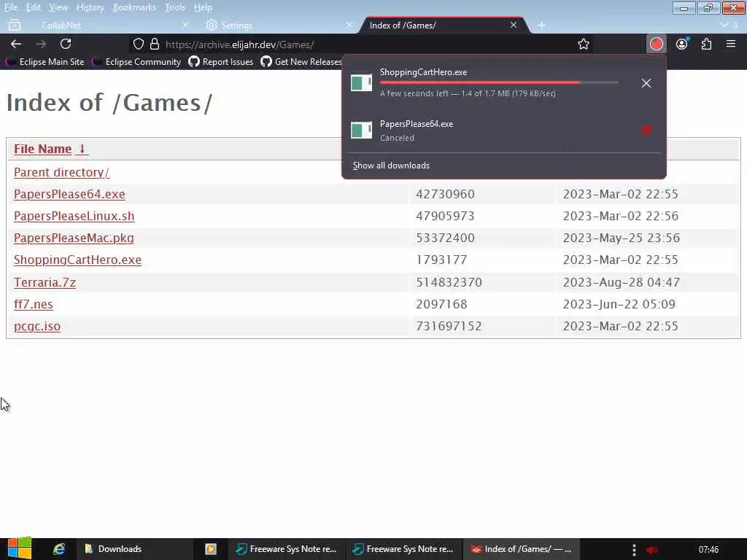Click the ShoppingCartHero.exe download progress bar

pos(499,83)
